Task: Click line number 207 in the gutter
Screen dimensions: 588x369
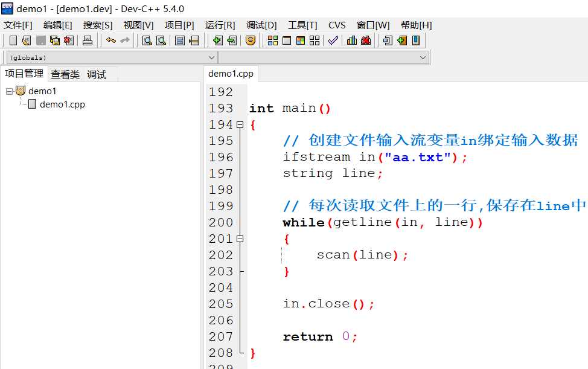Action: pos(221,336)
